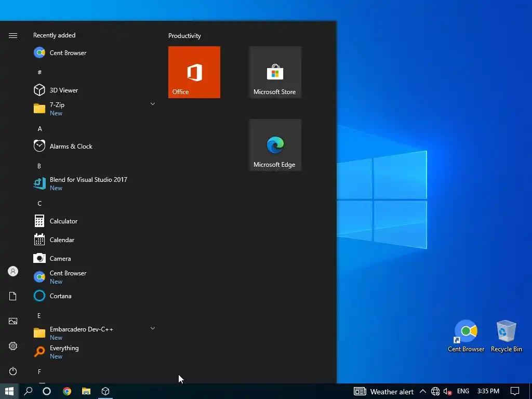
Task: Jump to letter index via the # header
Action: click(39, 72)
